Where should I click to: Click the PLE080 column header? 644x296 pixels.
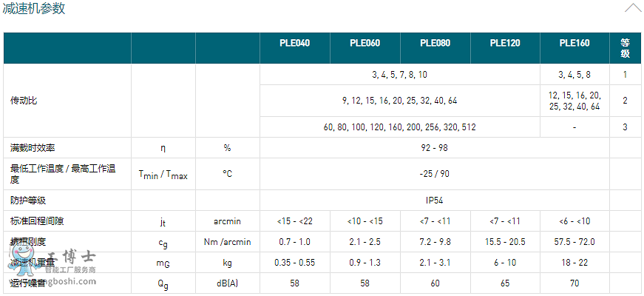coord(435,44)
